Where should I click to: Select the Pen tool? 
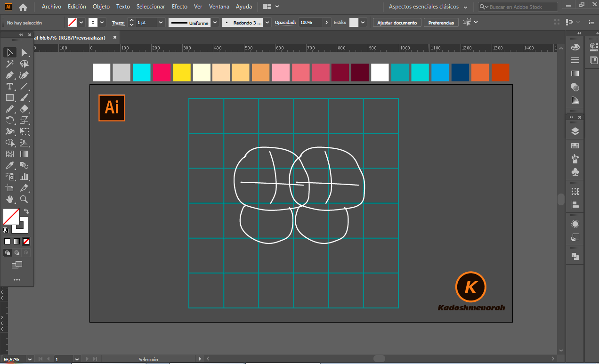point(9,75)
